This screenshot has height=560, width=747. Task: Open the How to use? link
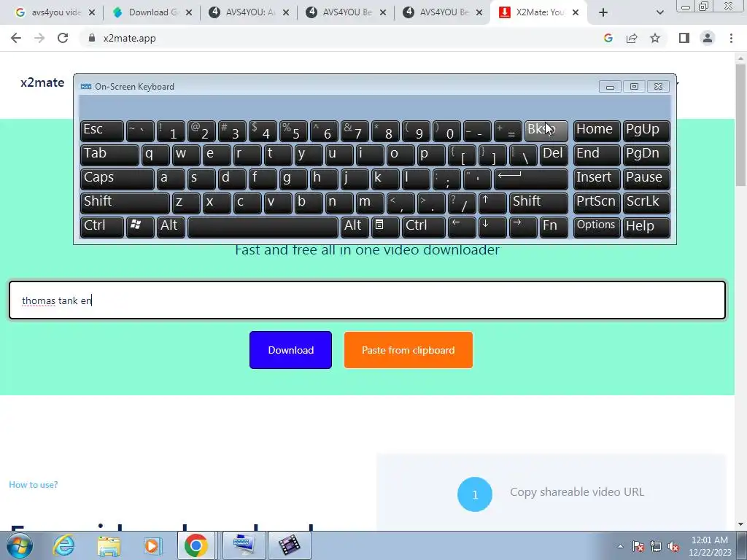(34, 485)
